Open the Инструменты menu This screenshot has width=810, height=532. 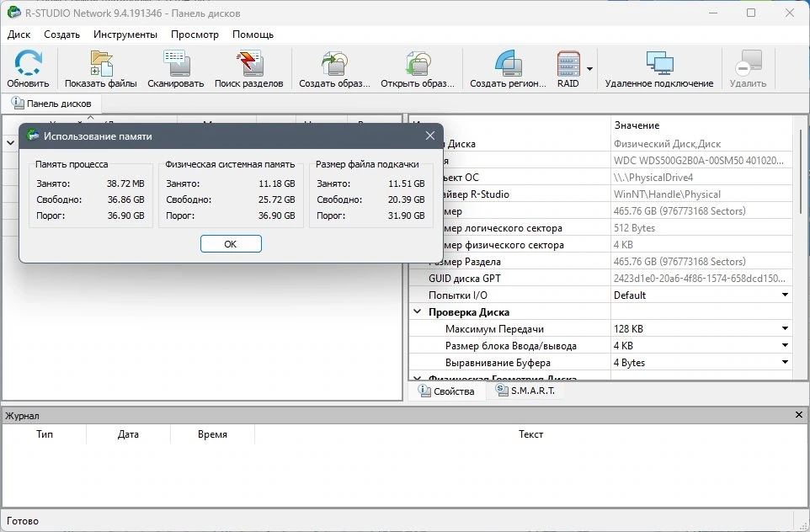125,35
